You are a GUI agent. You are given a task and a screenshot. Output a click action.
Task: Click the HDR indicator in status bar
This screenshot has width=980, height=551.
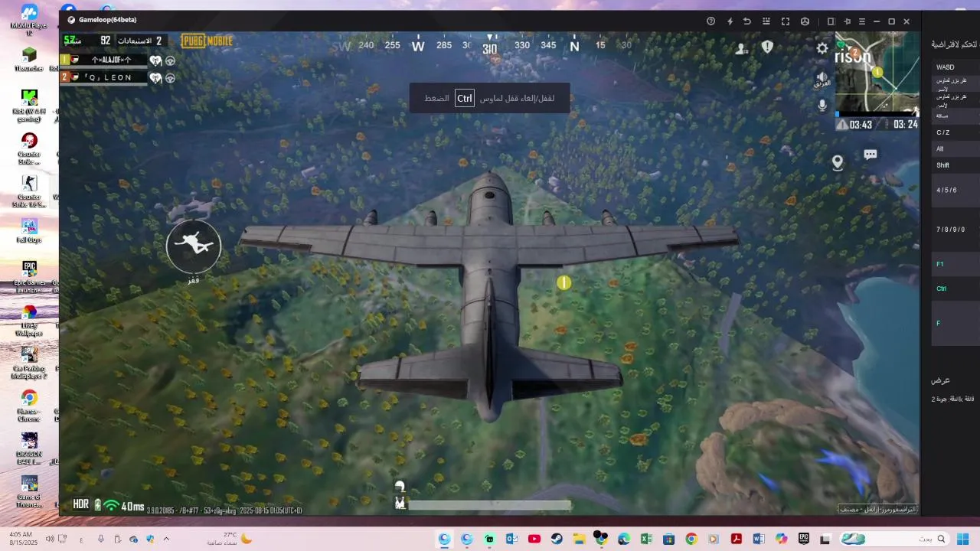pos(81,504)
